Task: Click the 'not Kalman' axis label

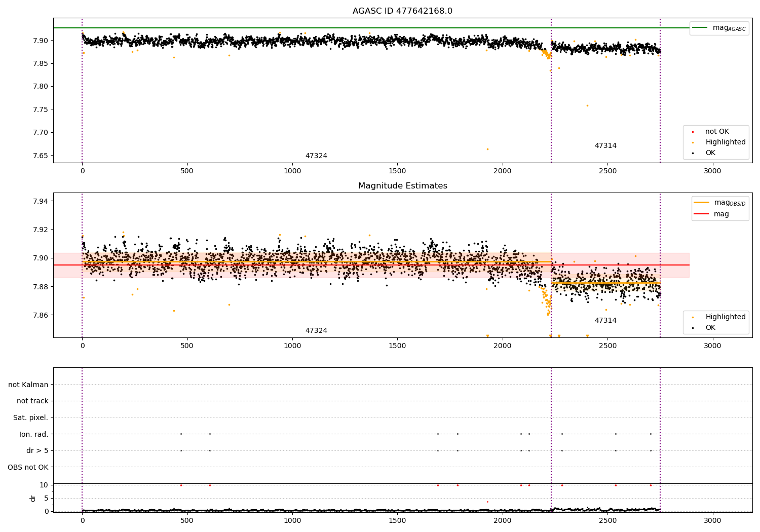Action: point(28,385)
